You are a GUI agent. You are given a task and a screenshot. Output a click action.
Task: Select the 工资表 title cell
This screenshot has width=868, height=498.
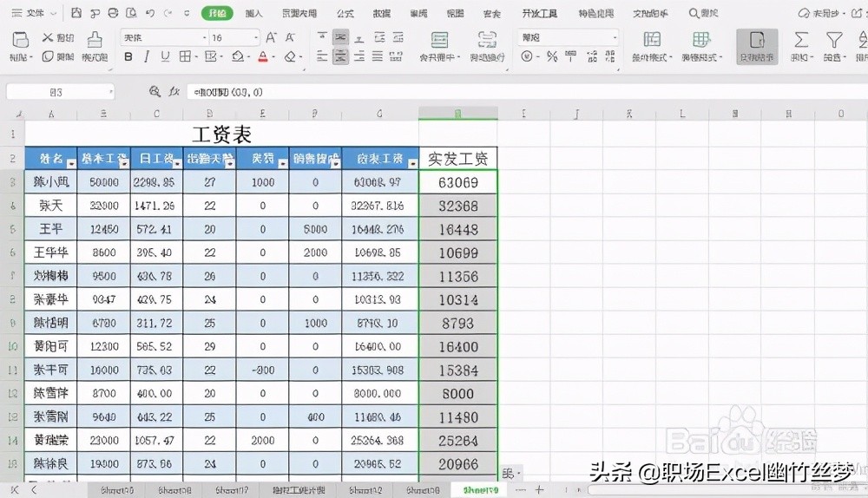click(x=221, y=134)
